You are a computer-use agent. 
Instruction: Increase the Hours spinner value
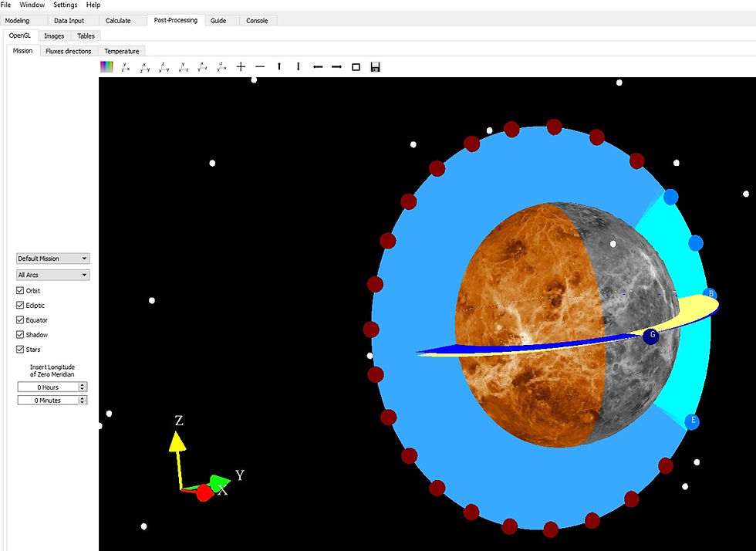pos(83,385)
